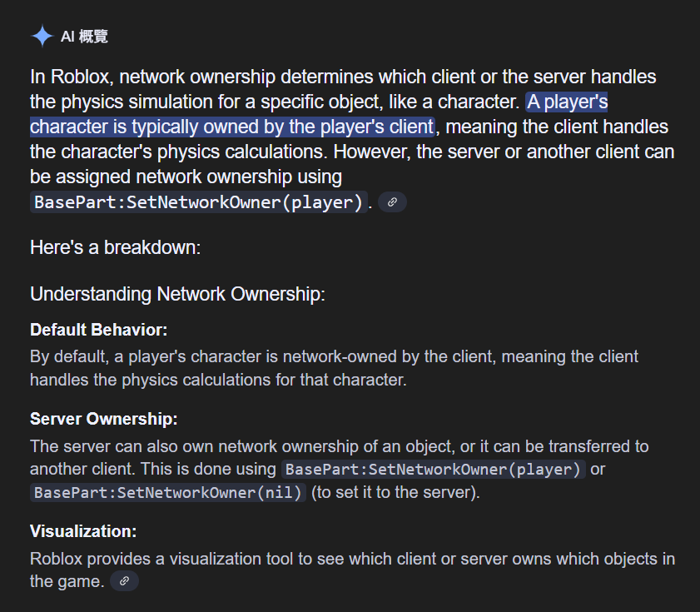700x612 pixels.
Task: Click the SetNetworkOwner(player) code under Server Ownership
Action: (x=434, y=469)
